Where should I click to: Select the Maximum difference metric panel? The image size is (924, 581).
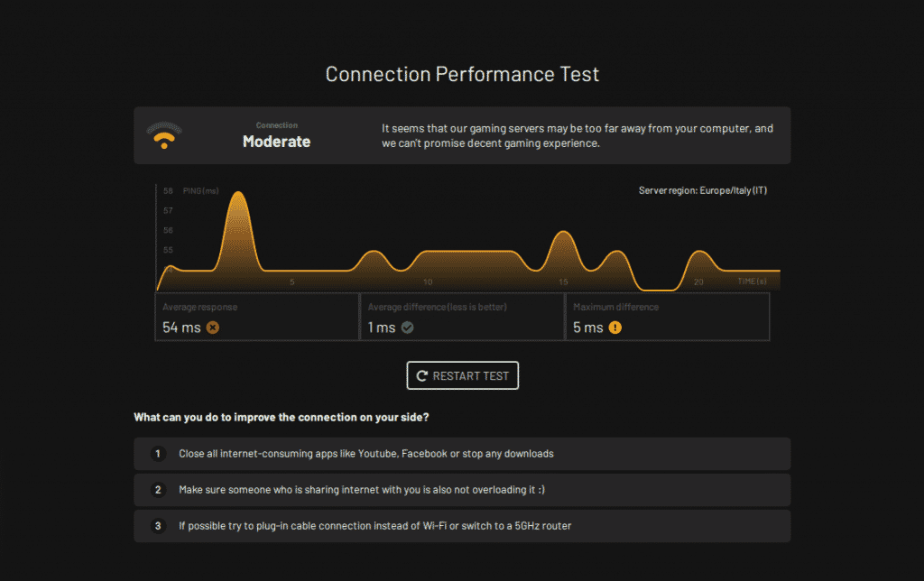[x=668, y=317]
